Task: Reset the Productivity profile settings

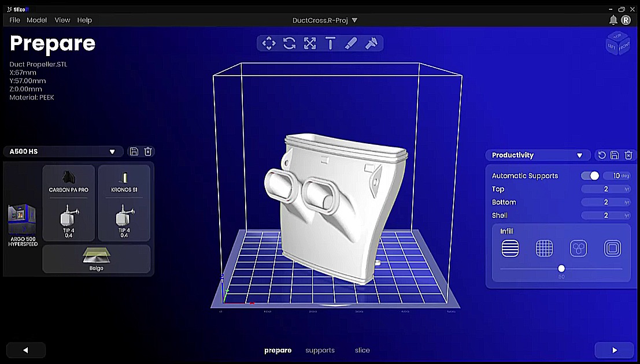Action: coord(602,155)
